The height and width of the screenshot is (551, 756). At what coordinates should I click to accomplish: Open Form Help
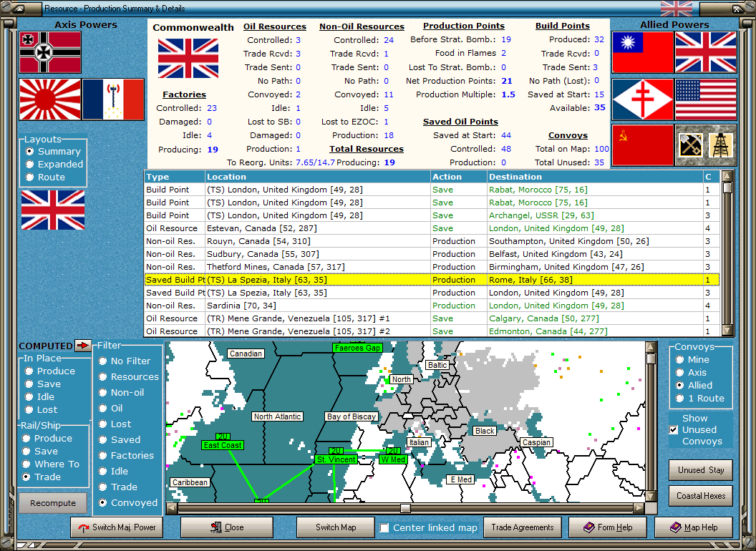pos(608,527)
